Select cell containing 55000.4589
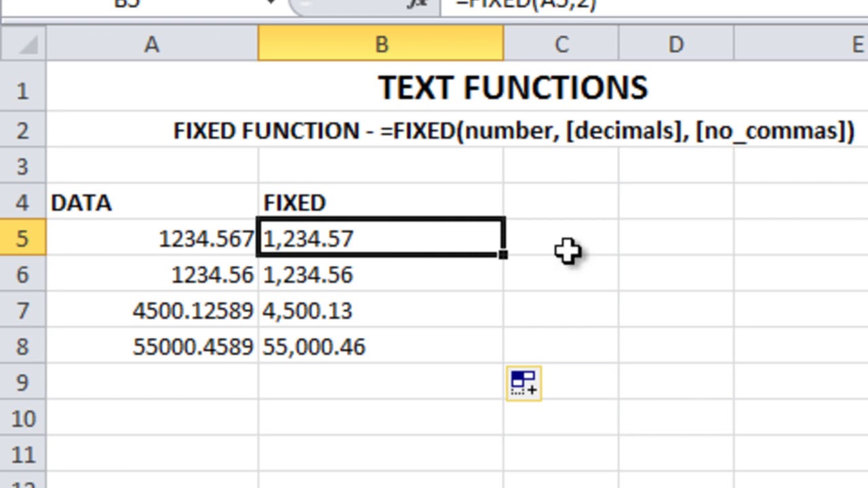 pos(152,346)
